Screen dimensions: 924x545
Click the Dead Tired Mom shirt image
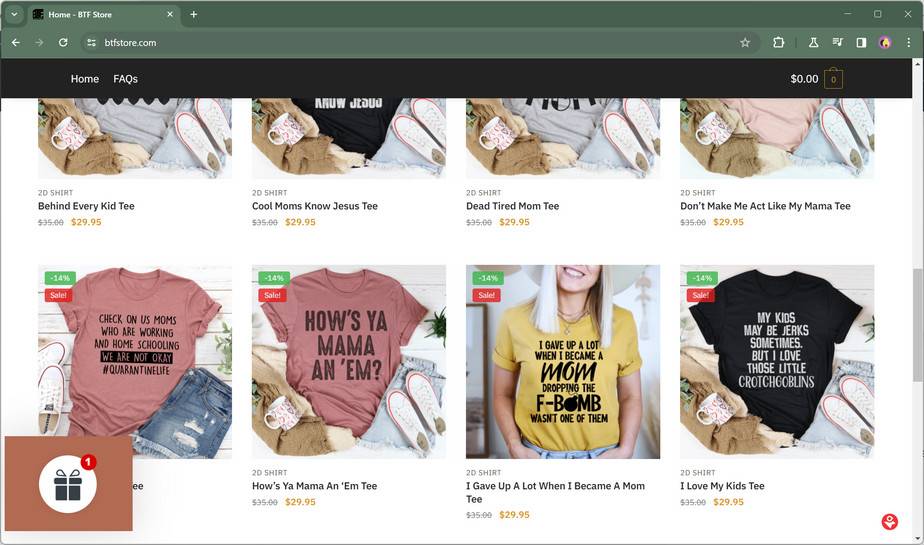[x=563, y=138]
